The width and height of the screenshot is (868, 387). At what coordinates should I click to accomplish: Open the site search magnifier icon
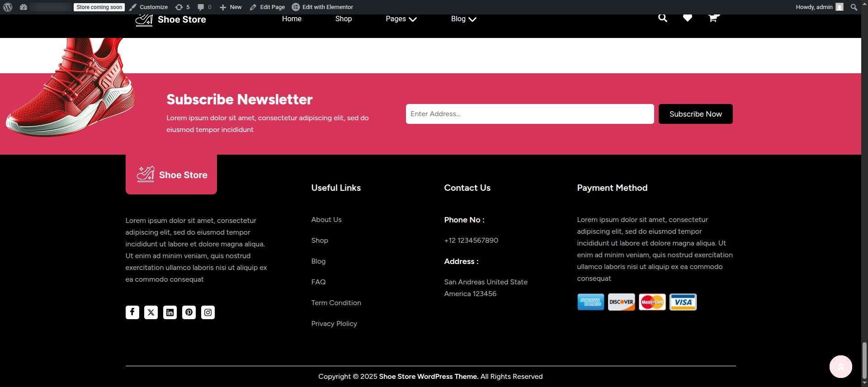[663, 19]
